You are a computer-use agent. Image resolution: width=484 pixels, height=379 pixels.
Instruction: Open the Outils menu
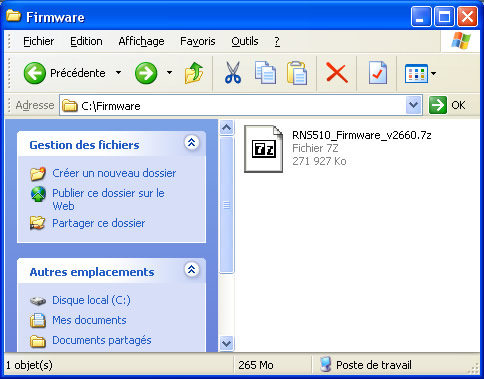tap(245, 41)
